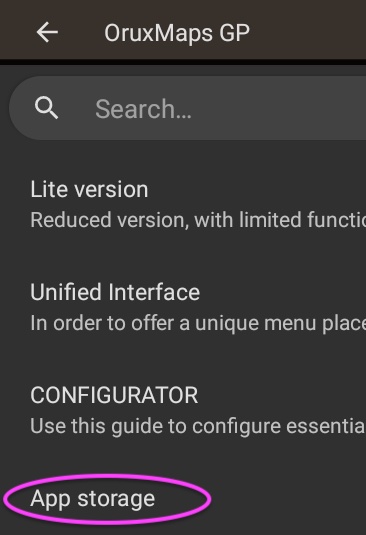Select the 'Reduced version, with limited' description
366x535 pixels.
198,220
